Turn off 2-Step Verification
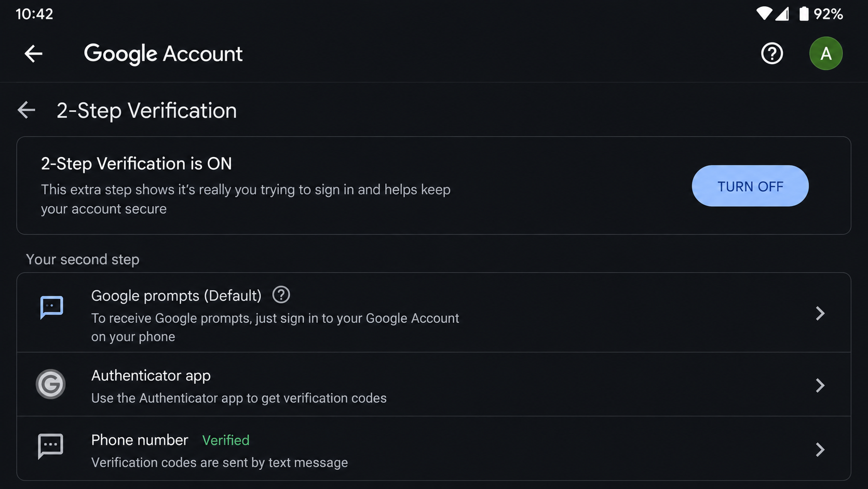Screen dimensions: 868x489 coord(750,186)
